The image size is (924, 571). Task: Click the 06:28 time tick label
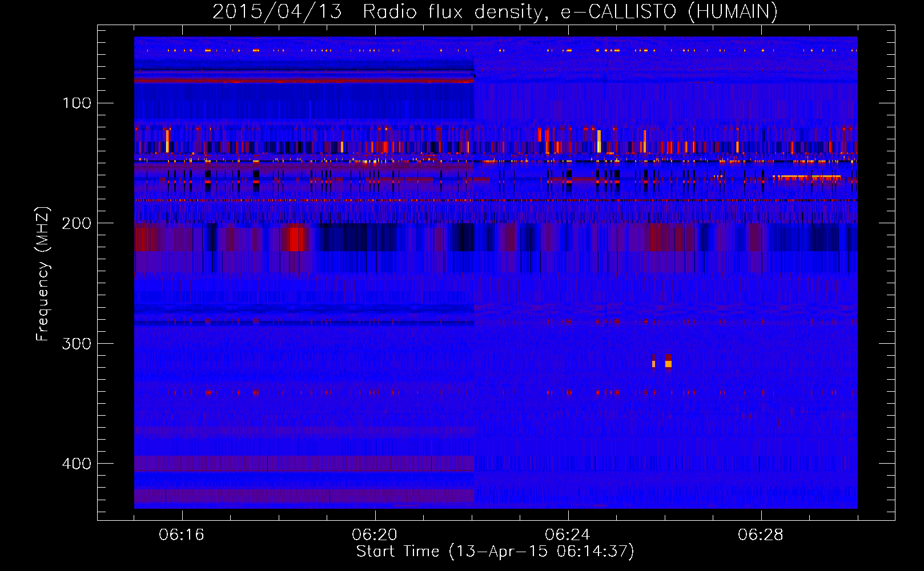click(x=761, y=535)
